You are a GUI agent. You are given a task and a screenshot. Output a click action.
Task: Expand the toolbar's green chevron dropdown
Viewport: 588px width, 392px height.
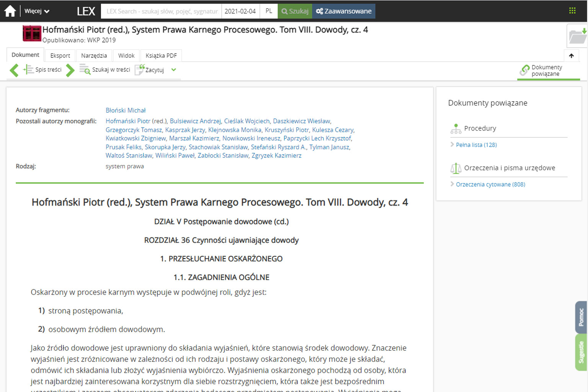[x=174, y=70]
